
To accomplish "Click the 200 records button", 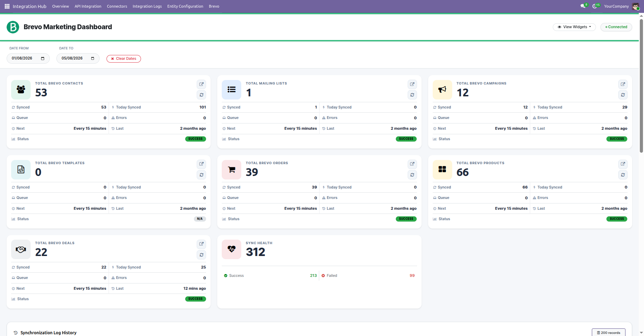I will pos(608,333).
